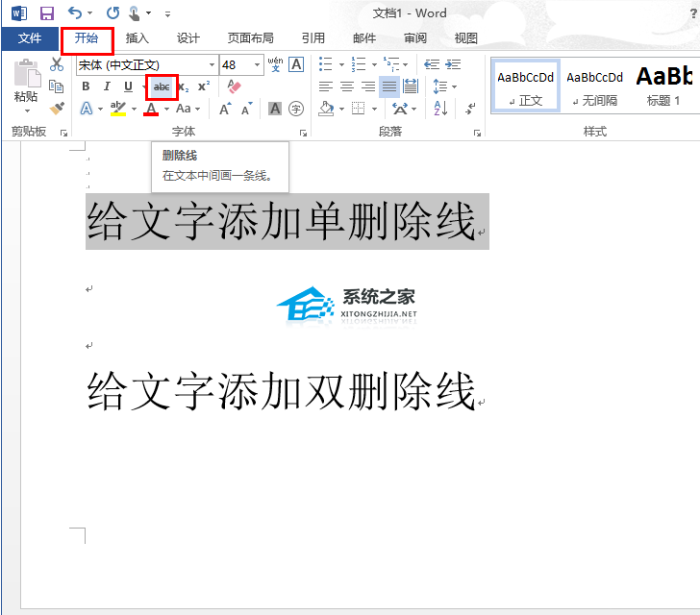The image size is (700, 615).
Task: Apply the red font color
Action: click(151, 109)
